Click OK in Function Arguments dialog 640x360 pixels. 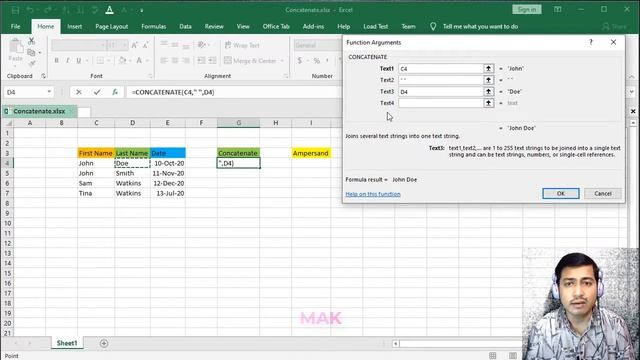[x=560, y=193]
